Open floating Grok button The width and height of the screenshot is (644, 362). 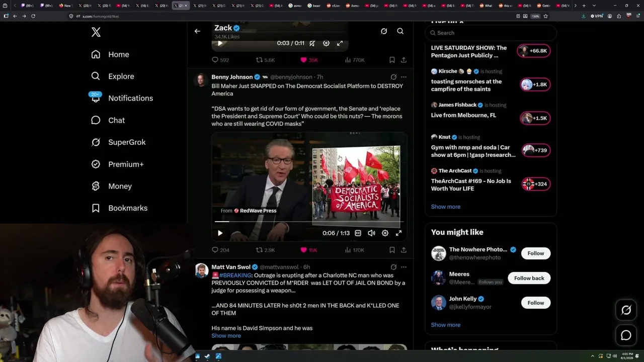(626, 310)
